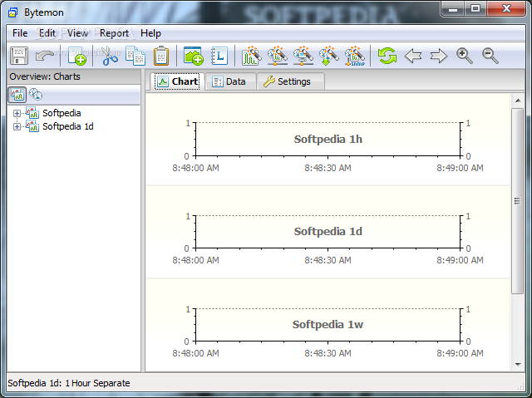Click the Back left arrow icon
Screen dimensions: 532x398
point(413,56)
